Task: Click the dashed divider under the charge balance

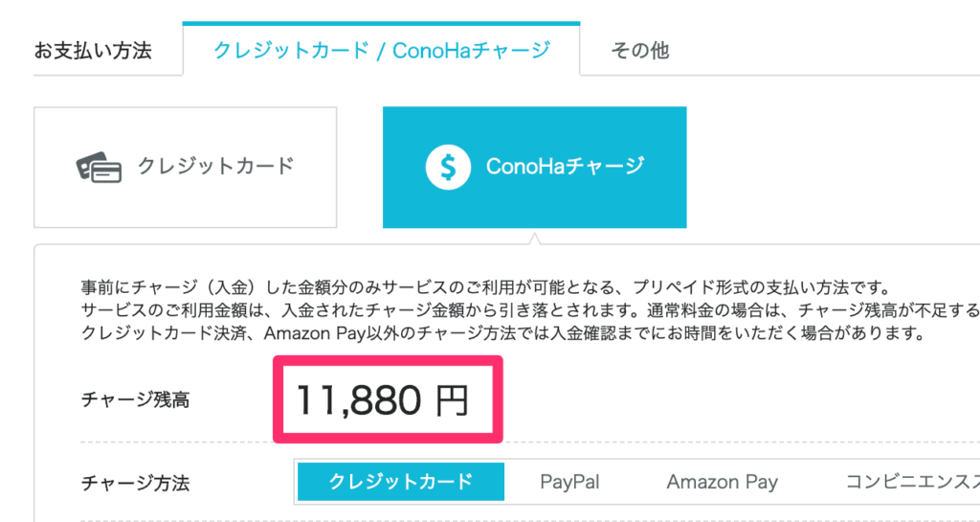Action: tap(530, 442)
